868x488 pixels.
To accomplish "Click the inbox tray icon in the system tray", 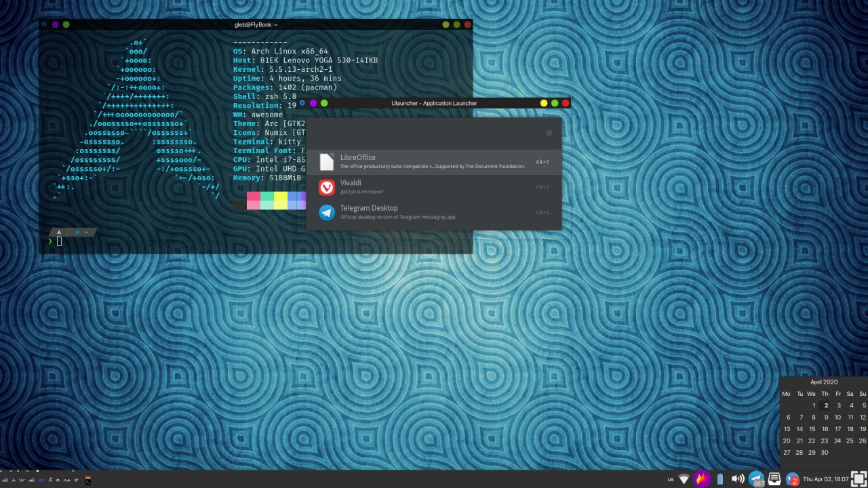I will 774,479.
